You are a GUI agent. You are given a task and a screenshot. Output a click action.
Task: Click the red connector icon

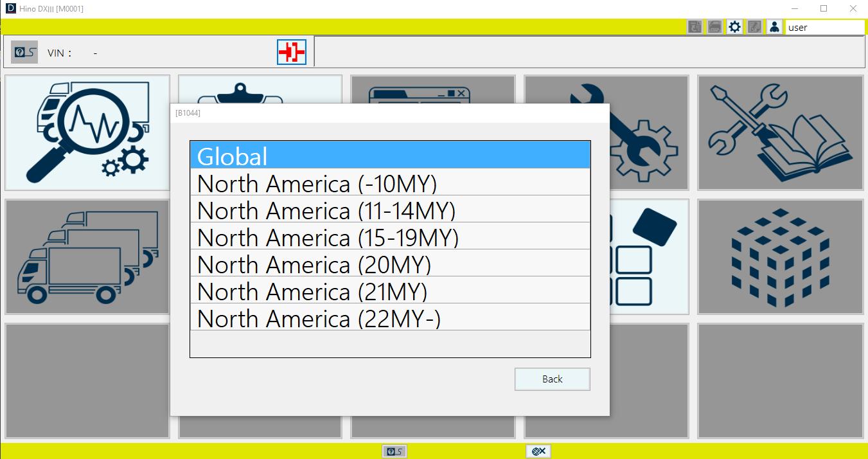(292, 52)
